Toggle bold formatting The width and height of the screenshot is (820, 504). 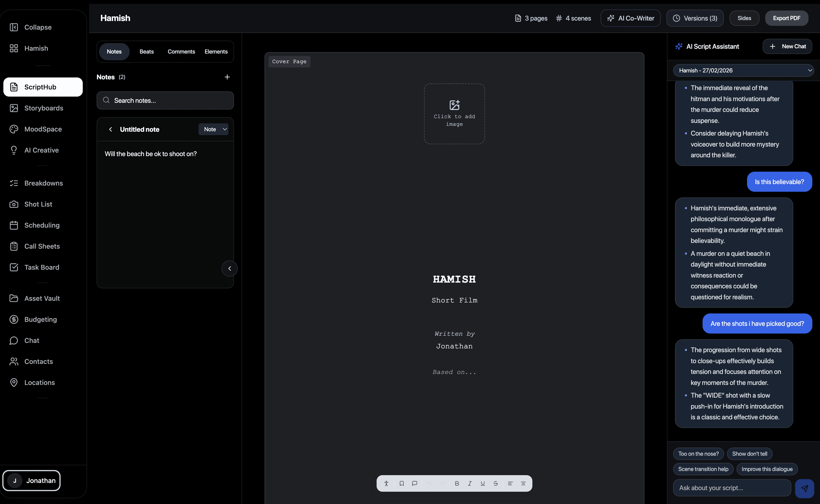coord(457,483)
